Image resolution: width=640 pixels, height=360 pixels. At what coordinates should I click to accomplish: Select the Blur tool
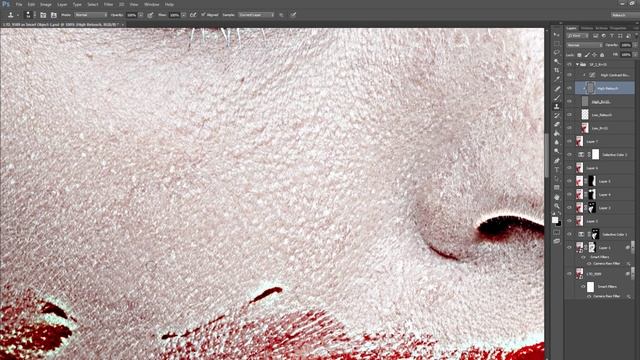click(x=557, y=142)
